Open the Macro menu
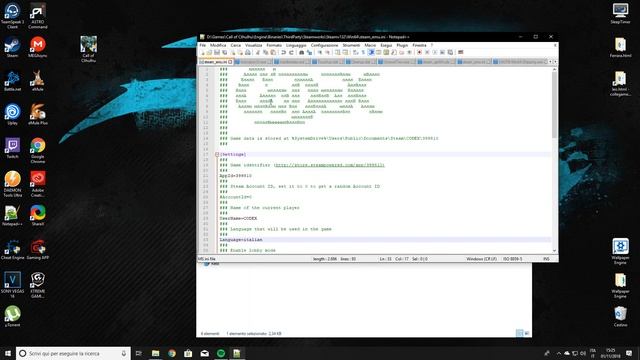 point(370,45)
